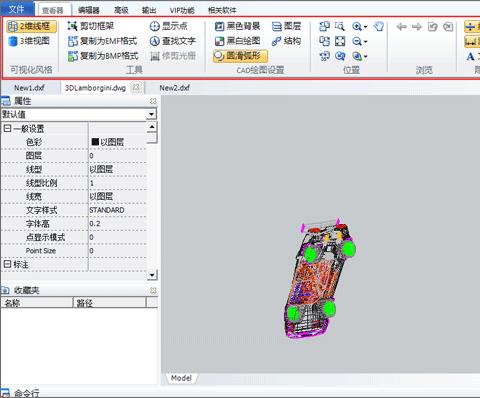Click the black 色彩 color swatch

point(95,142)
